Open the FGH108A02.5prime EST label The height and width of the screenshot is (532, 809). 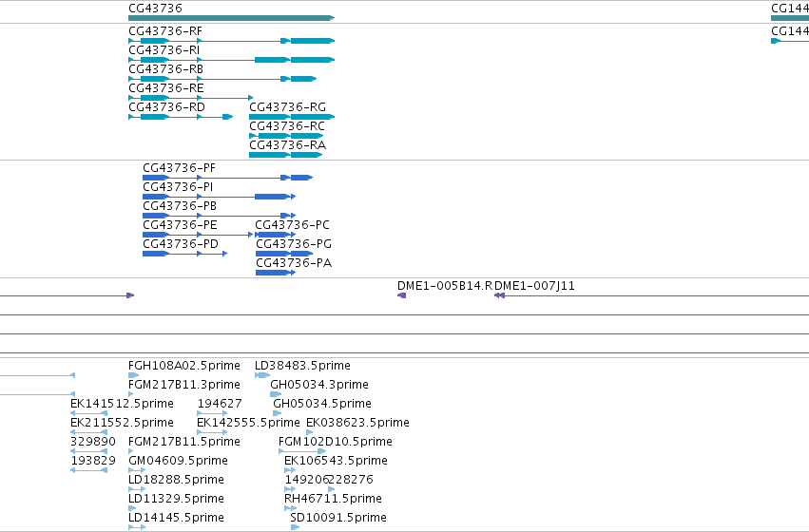click(184, 366)
